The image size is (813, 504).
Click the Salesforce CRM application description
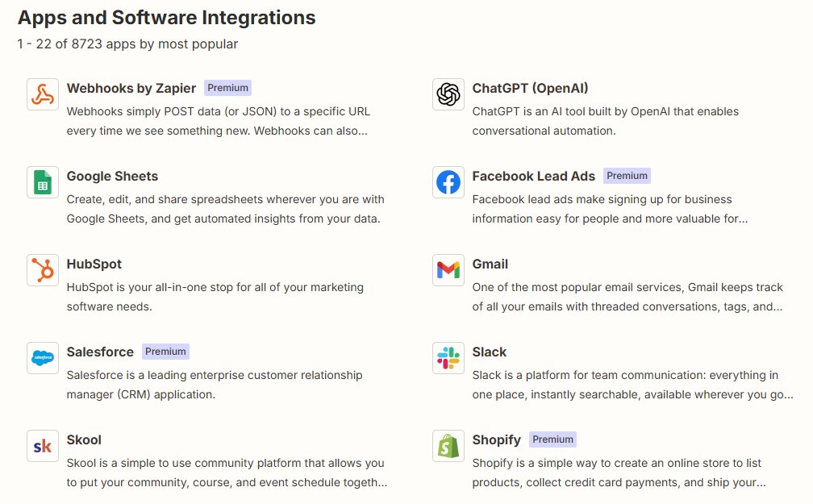(x=215, y=385)
